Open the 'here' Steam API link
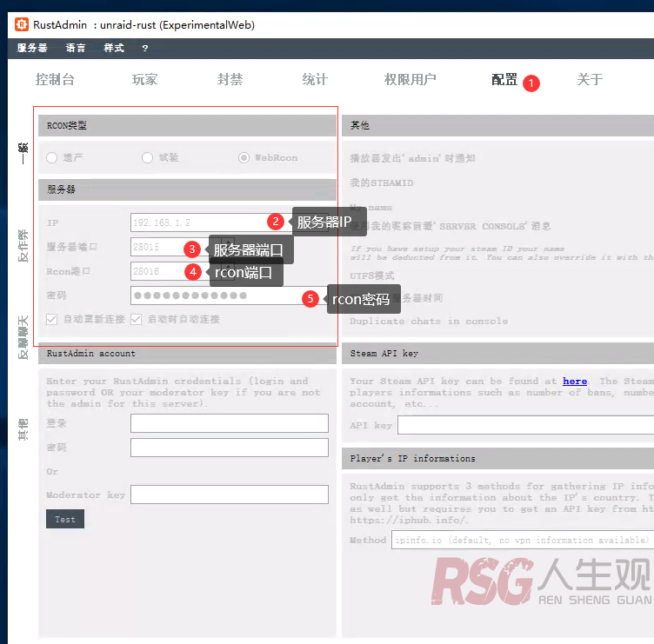 [x=575, y=381]
